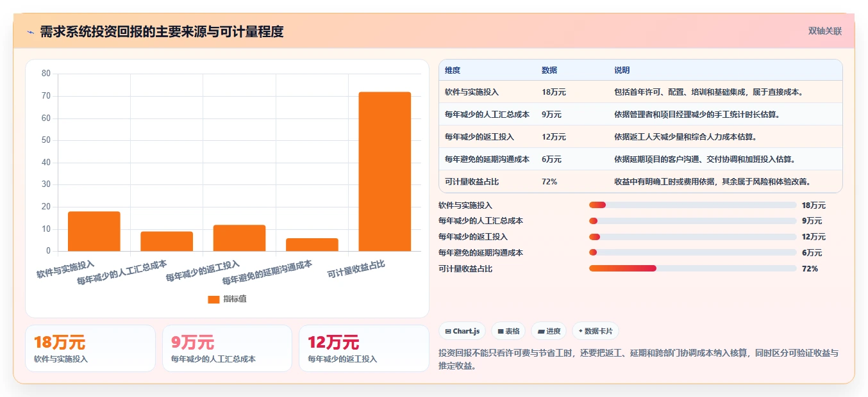Select the 数据卡片 tag chip

[596, 331]
